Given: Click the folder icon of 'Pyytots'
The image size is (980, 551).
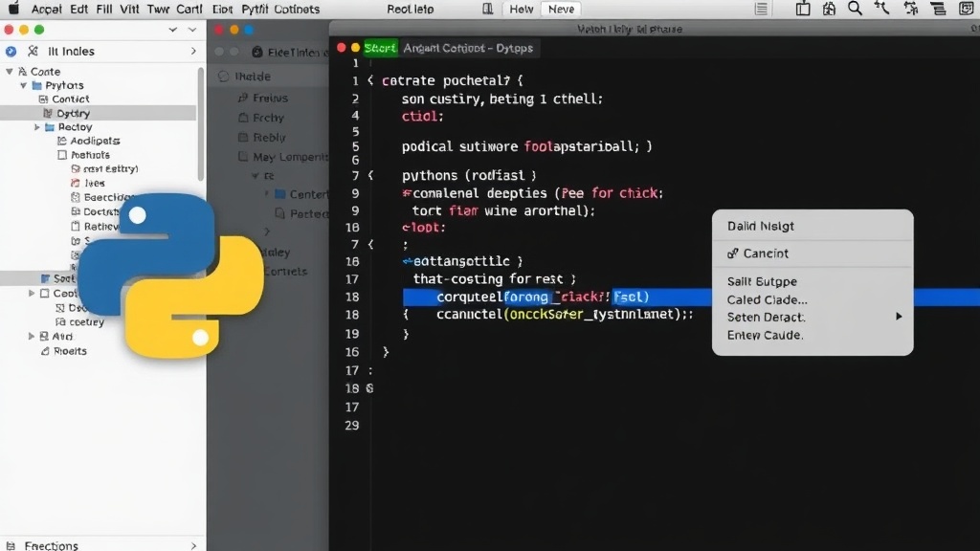Looking at the screenshot, I should (x=37, y=85).
